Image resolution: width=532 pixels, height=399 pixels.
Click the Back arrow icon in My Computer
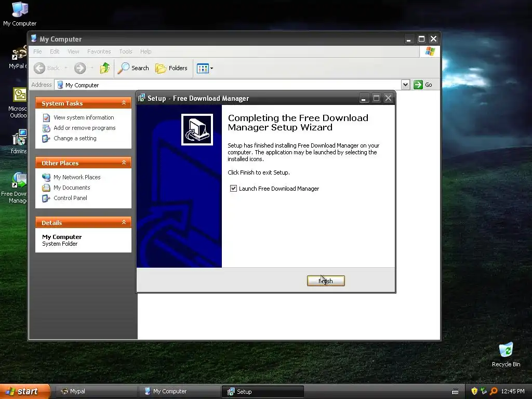click(x=39, y=68)
